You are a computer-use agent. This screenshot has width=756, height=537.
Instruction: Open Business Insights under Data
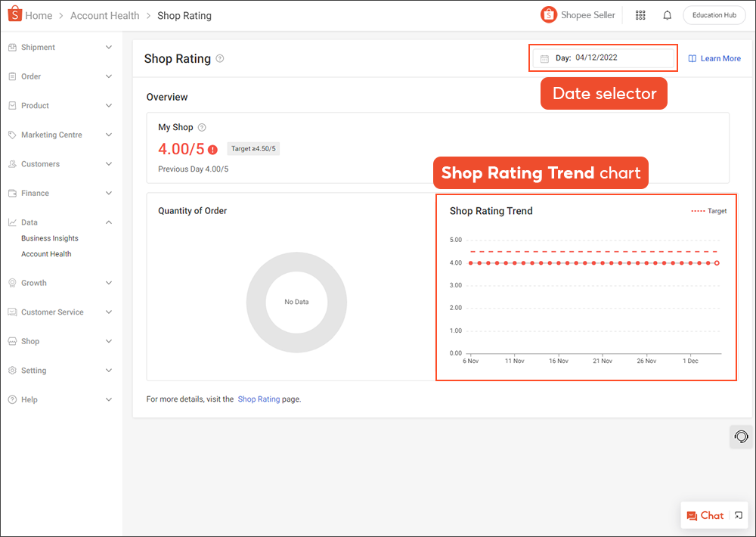pyautogui.click(x=48, y=237)
